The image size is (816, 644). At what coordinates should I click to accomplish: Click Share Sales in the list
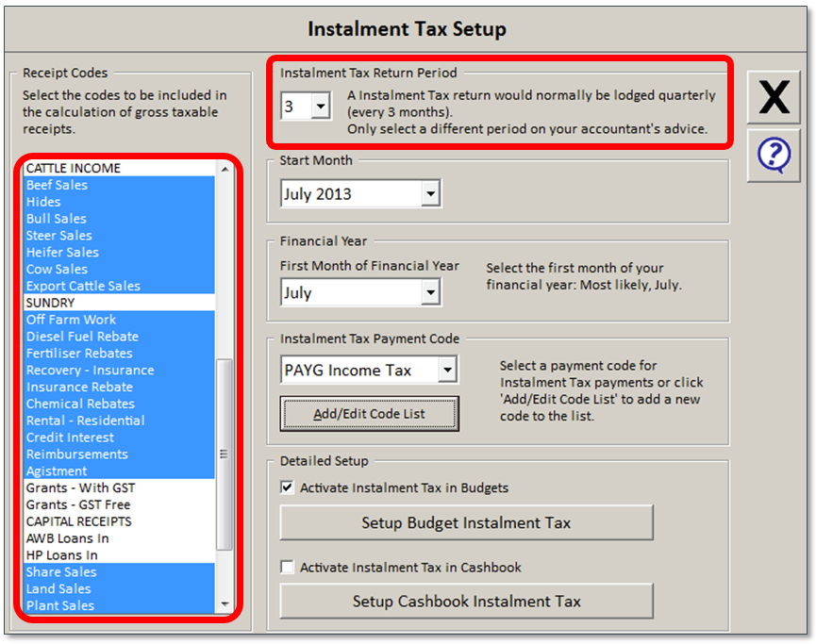[120, 571]
